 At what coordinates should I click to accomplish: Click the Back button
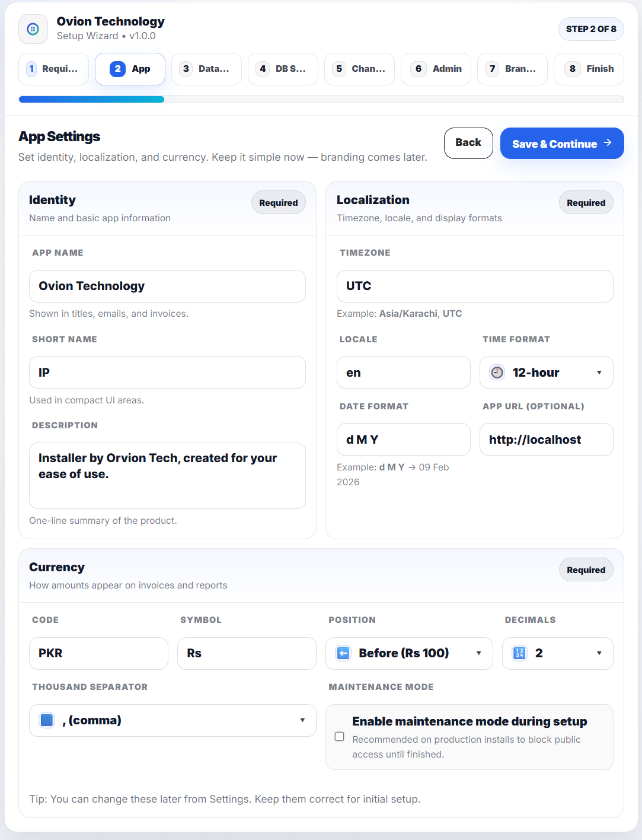pos(468,143)
